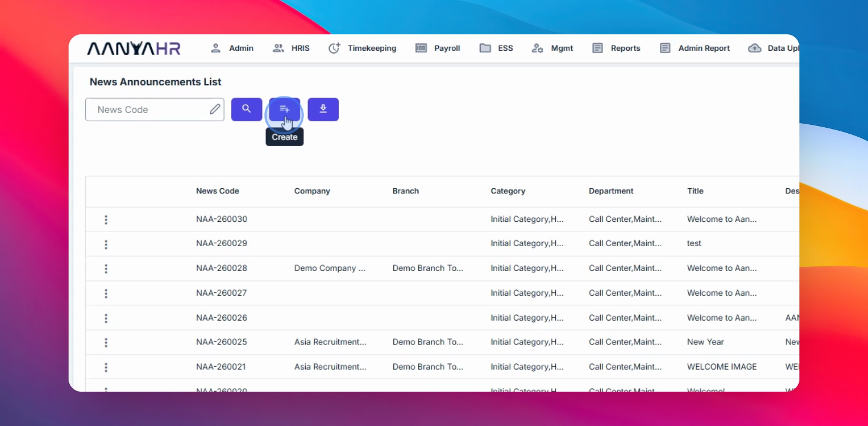Click the News Announcements List heading
The height and width of the screenshot is (426, 868).
coord(156,82)
